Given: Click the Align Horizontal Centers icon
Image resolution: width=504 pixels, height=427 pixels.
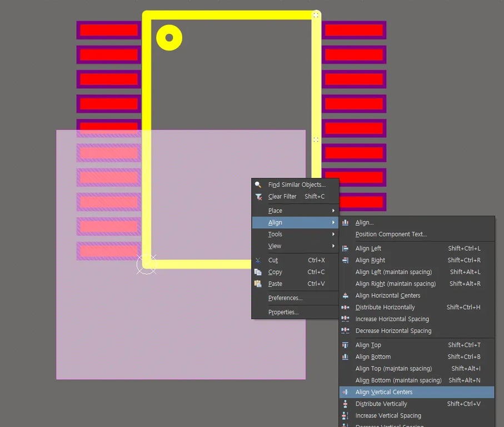Looking at the screenshot, I should tap(345, 295).
